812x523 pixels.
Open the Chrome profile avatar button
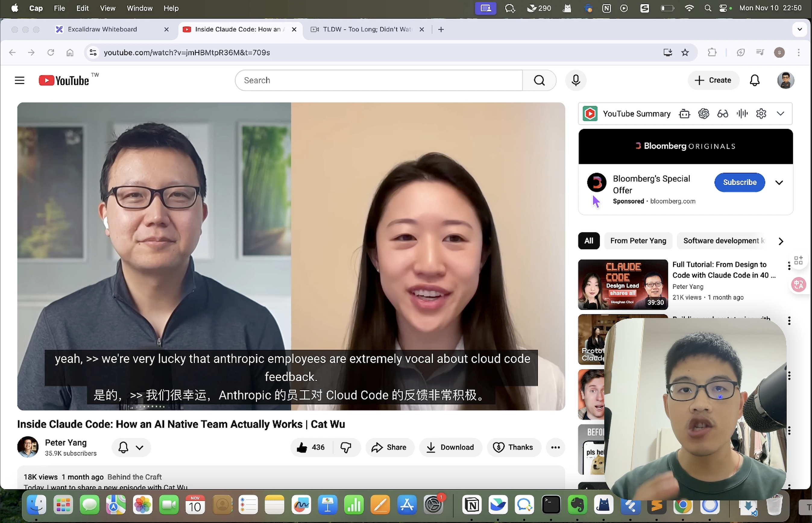point(779,52)
